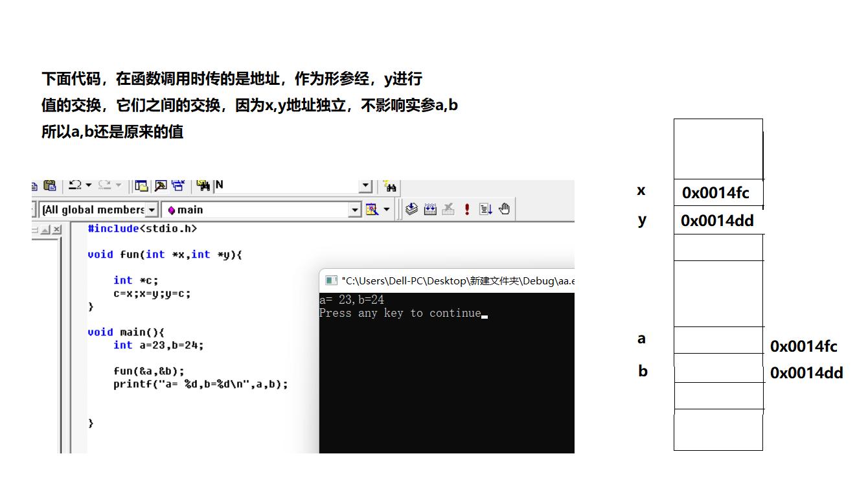Execute the program with the red exclamation icon
This screenshot has height=502, width=868.
(x=468, y=209)
